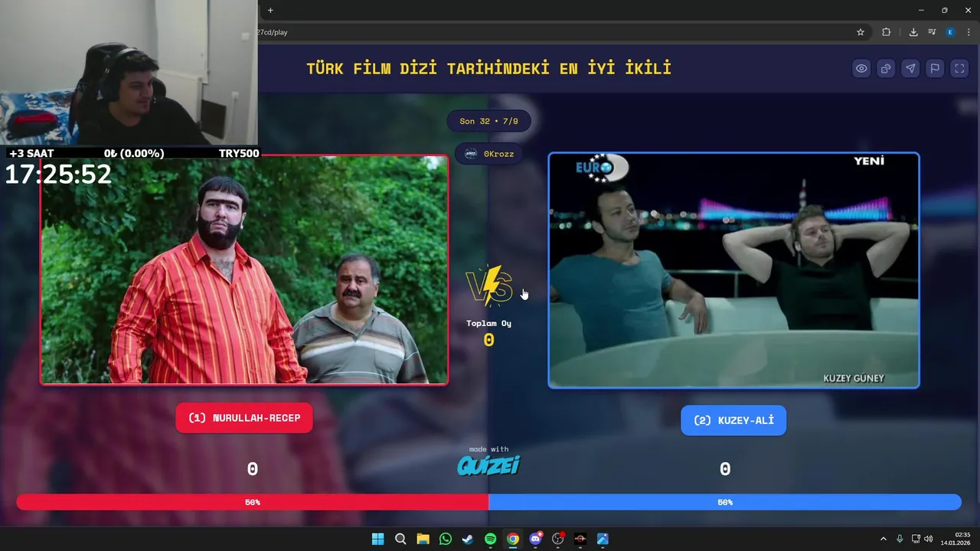980x551 pixels.
Task: Expand hidden system tray icons chevron
Action: tap(883, 539)
